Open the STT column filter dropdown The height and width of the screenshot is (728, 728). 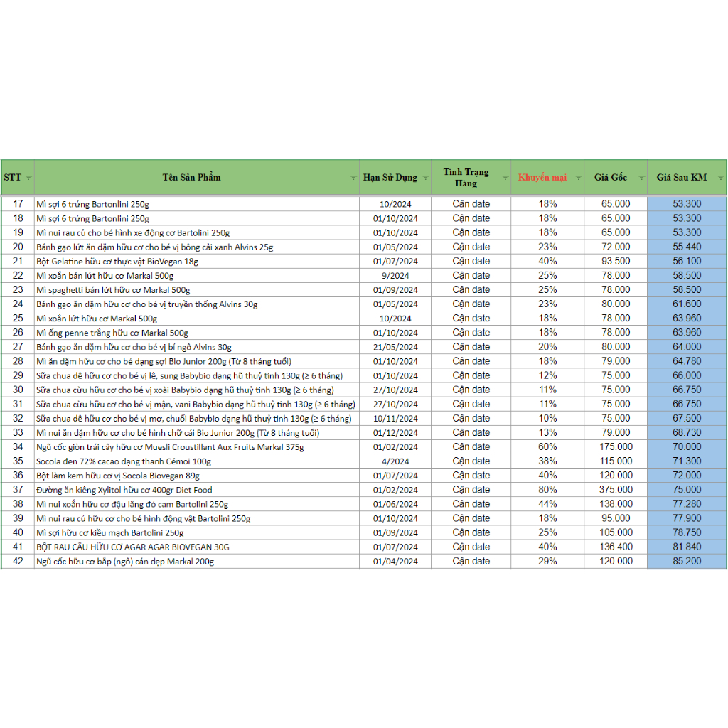(x=28, y=178)
